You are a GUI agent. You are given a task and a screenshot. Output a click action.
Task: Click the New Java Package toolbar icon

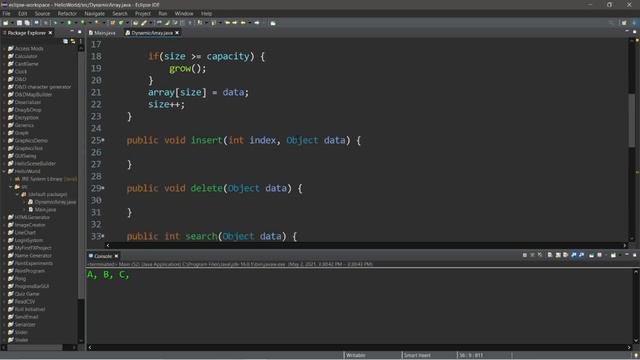click(113, 23)
